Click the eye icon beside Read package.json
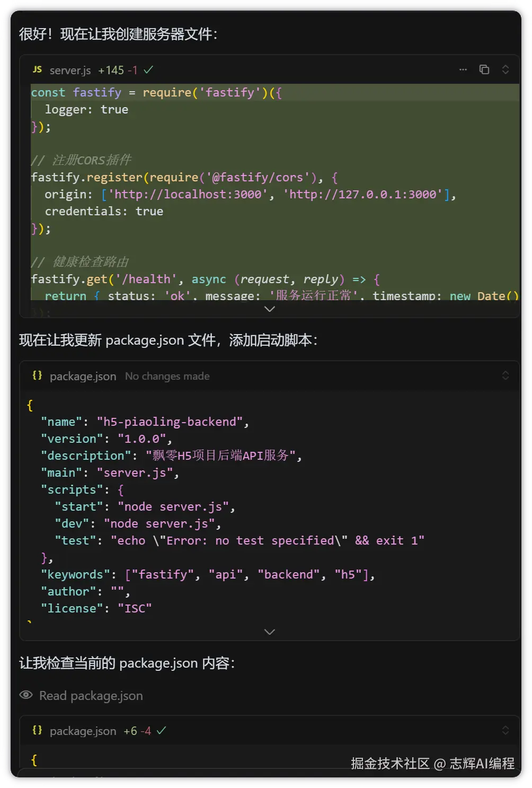The width and height of the screenshot is (532, 788). coord(26,695)
